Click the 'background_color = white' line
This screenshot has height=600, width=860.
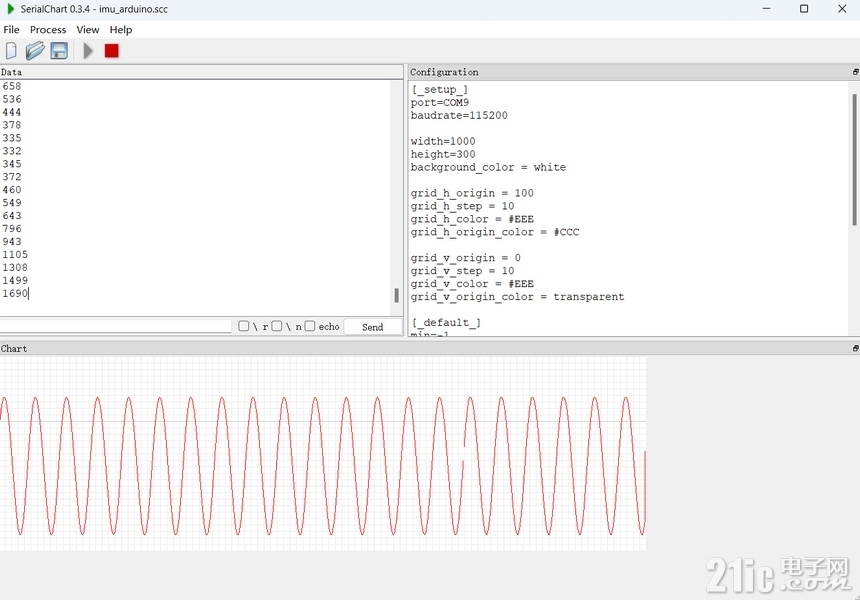pos(488,167)
